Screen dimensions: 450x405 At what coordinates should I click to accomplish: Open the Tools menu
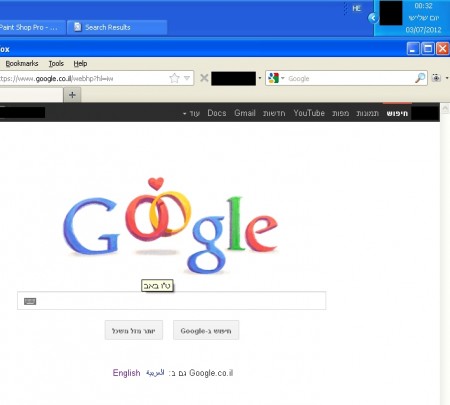pyautogui.click(x=56, y=63)
